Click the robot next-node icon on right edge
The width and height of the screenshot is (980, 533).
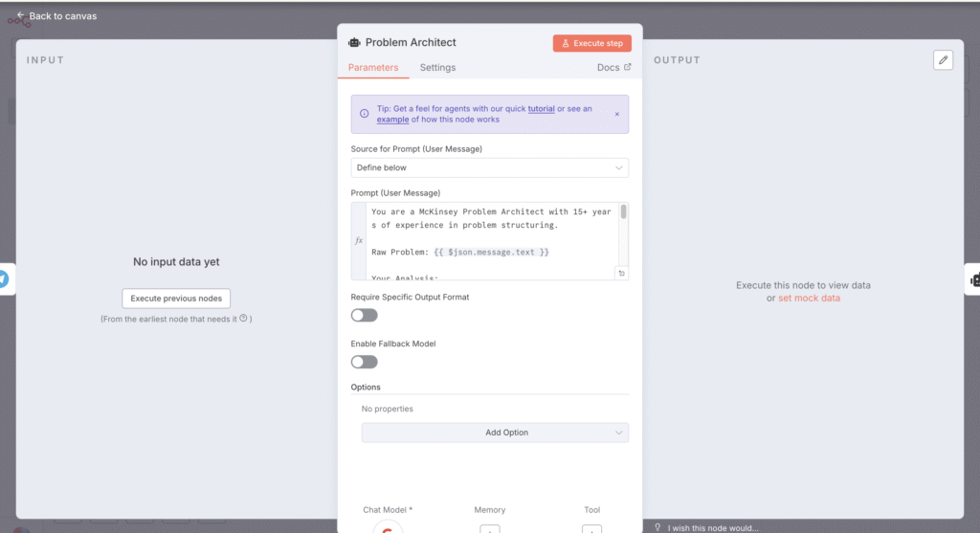974,279
